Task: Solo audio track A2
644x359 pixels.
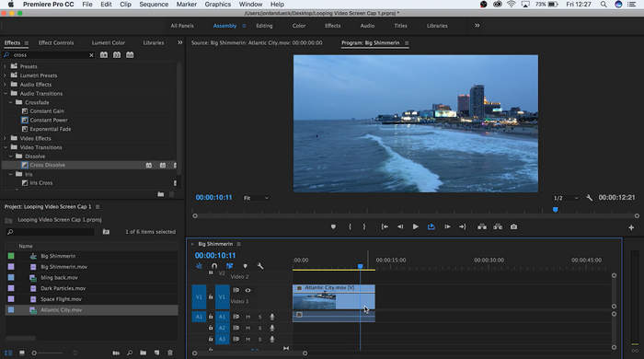Action: 259,328
